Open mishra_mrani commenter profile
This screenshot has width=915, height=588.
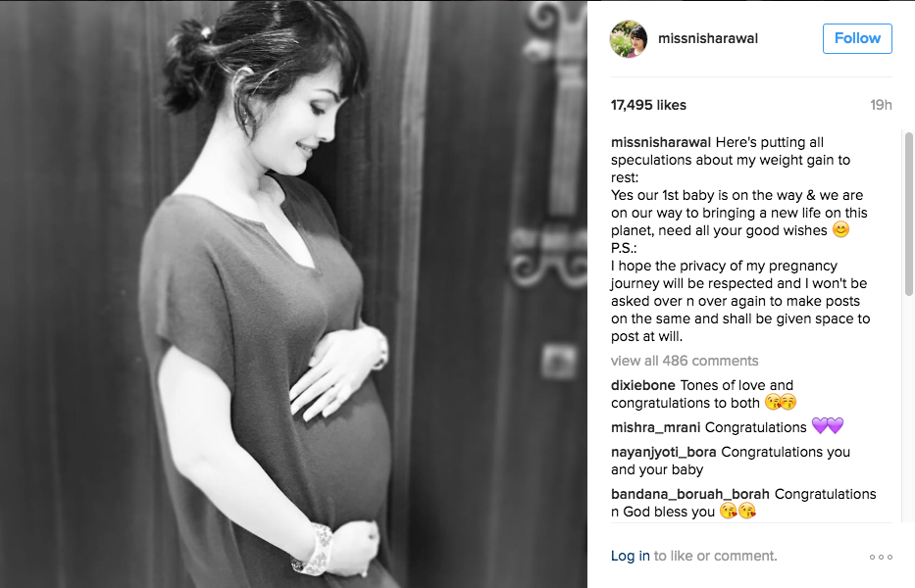point(655,427)
